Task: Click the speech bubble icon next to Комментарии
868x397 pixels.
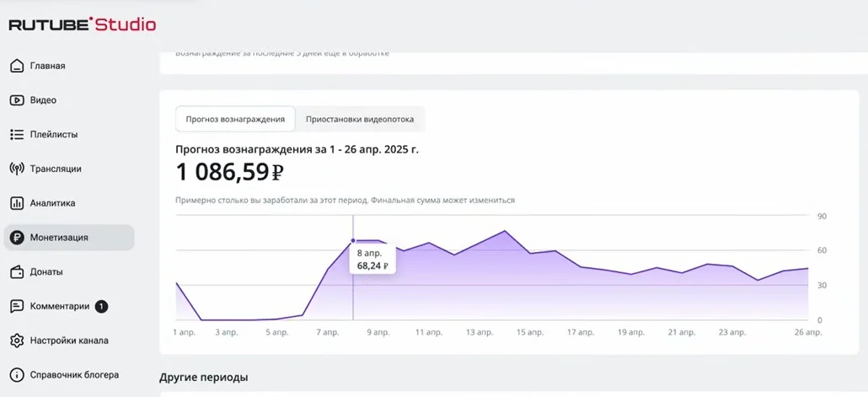Action: [x=17, y=306]
